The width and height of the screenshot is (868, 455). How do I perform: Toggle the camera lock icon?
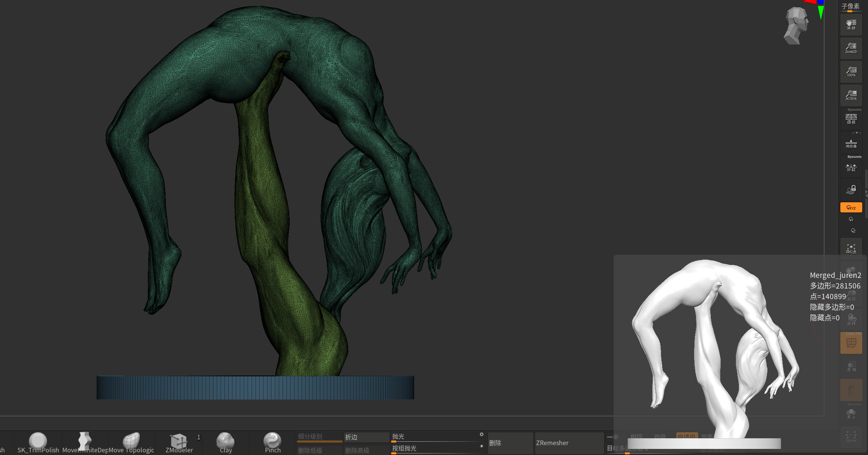851,190
